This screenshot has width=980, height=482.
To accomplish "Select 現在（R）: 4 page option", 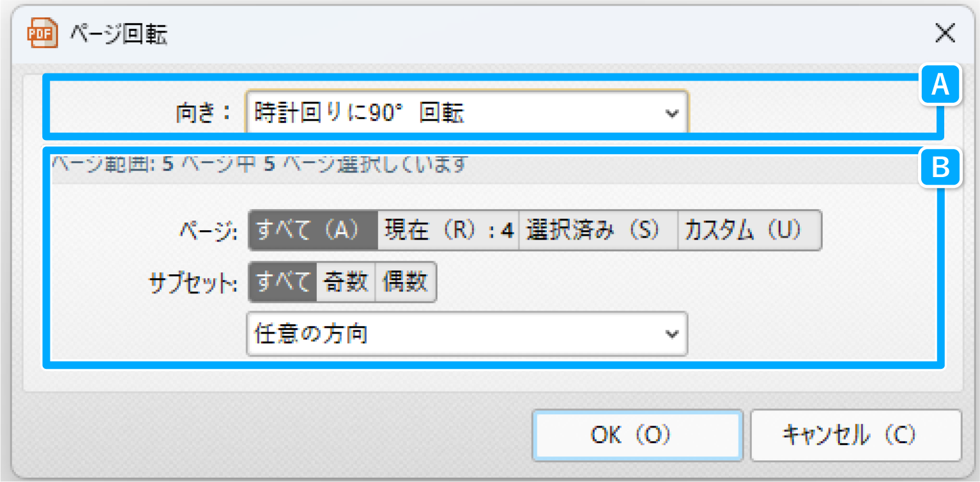I will [x=448, y=230].
